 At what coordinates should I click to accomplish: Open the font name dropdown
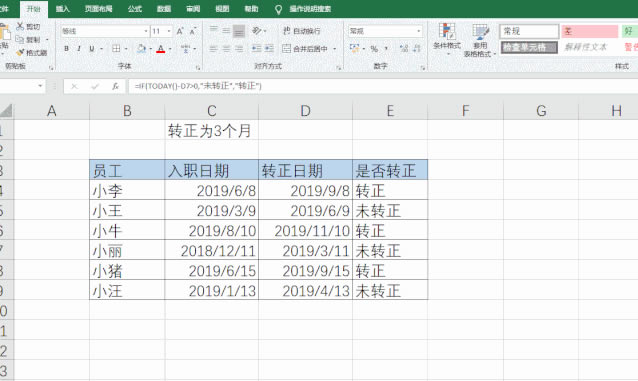click(146, 31)
